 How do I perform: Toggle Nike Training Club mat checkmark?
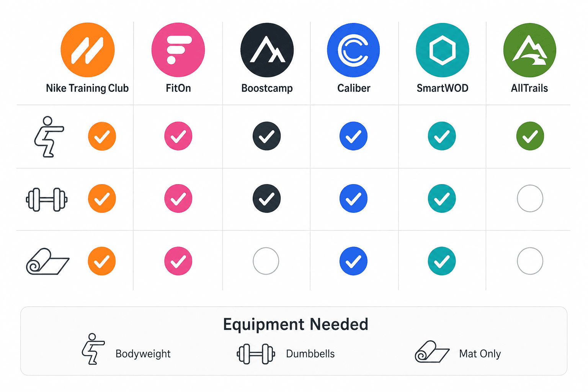click(x=102, y=261)
